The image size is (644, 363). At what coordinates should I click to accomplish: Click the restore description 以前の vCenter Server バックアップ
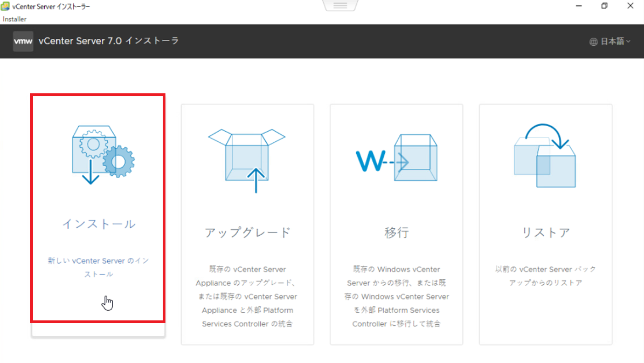coord(545,276)
